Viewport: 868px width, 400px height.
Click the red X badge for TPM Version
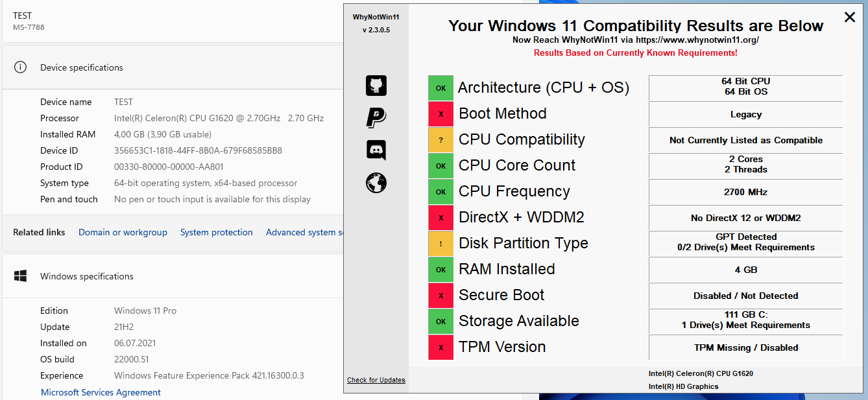[x=441, y=347]
